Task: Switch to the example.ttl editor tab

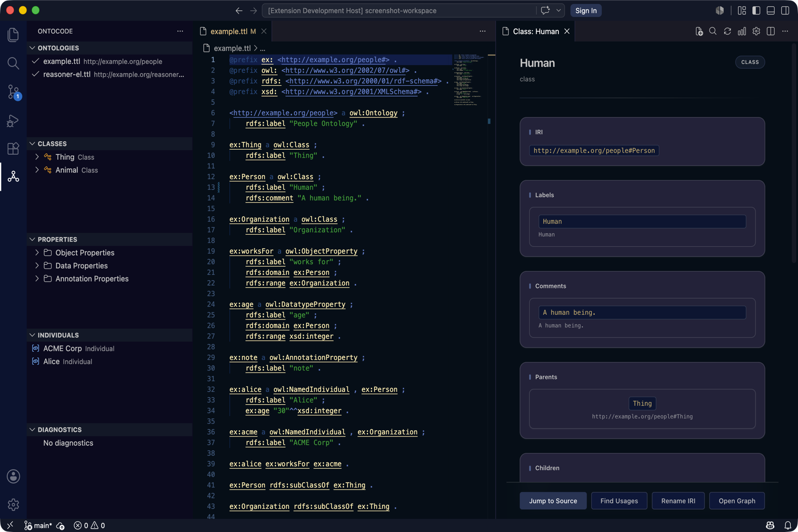Action: pyautogui.click(x=233, y=31)
